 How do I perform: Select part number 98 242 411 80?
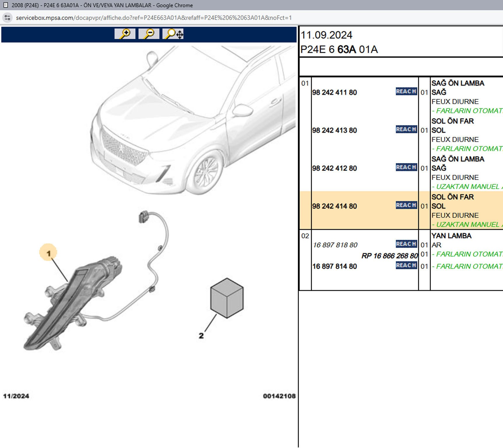click(x=334, y=92)
